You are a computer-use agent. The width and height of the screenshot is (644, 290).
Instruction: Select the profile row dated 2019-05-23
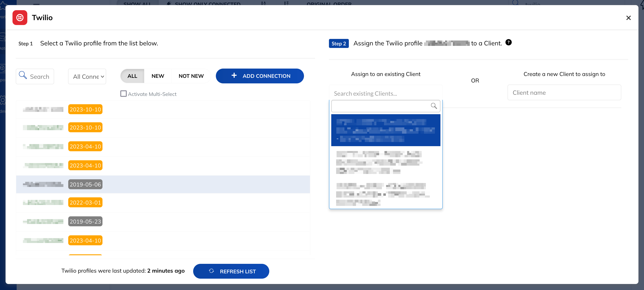click(163, 222)
